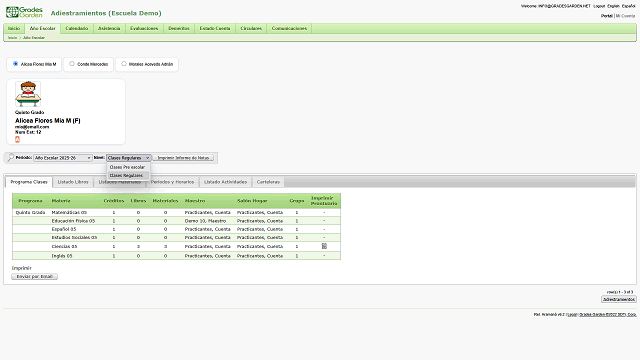
Task: Open the red PDF icon under student info
Action: click(x=17, y=139)
